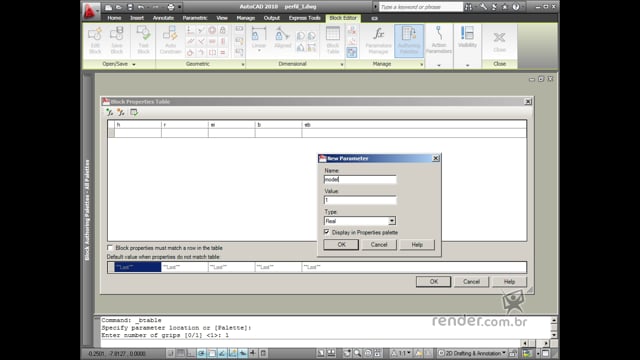Expand the Open/Save panel arrow
Viewport: 640px width, 360px height.
[x=134, y=64]
